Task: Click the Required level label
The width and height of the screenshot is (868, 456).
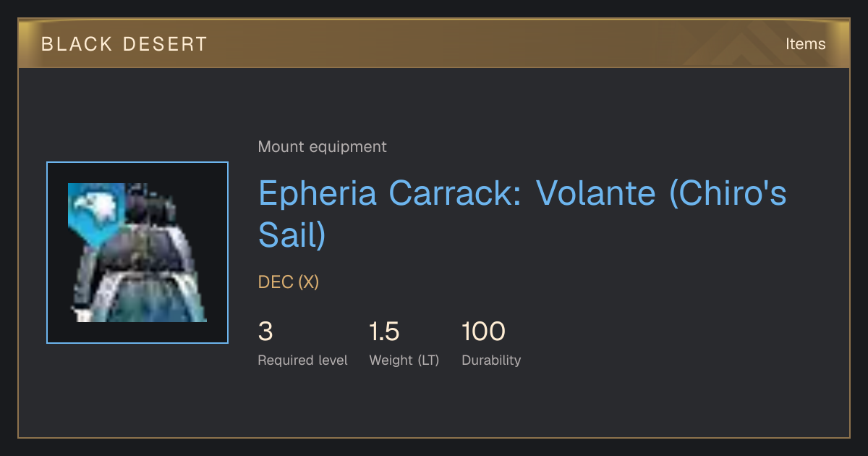Action: (x=302, y=360)
